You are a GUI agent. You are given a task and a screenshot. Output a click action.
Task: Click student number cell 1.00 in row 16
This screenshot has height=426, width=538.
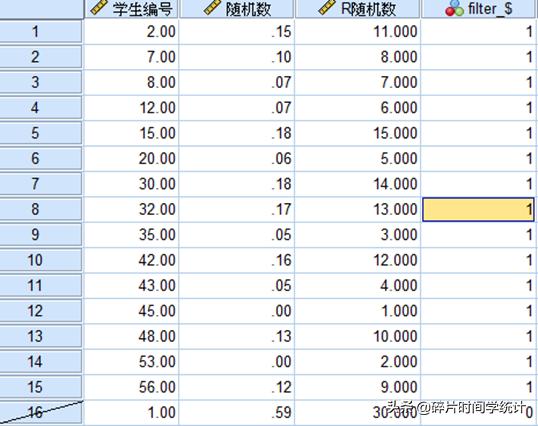pyautogui.click(x=131, y=412)
